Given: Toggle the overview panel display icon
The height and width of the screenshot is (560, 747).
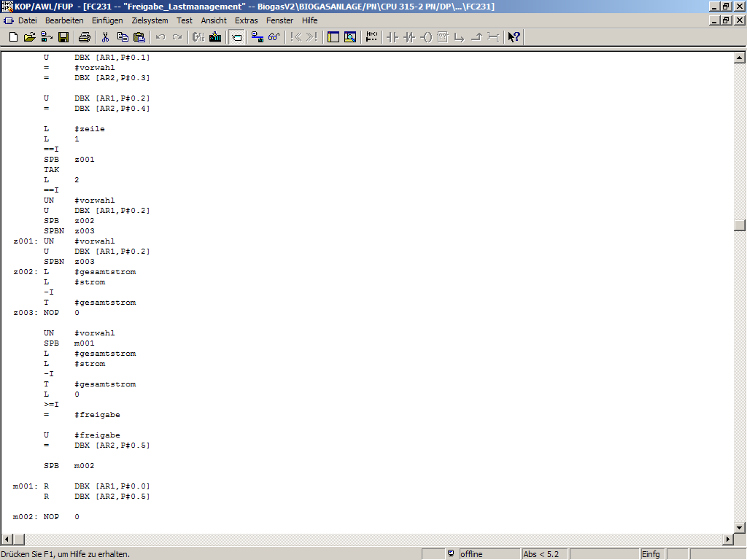Looking at the screenshot, I should pos(333,37).
